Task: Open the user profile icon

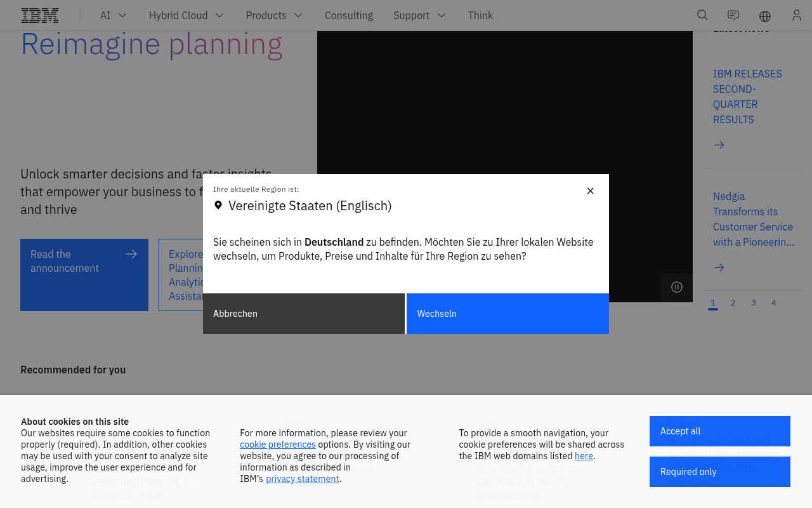Action: pos(797,15)
